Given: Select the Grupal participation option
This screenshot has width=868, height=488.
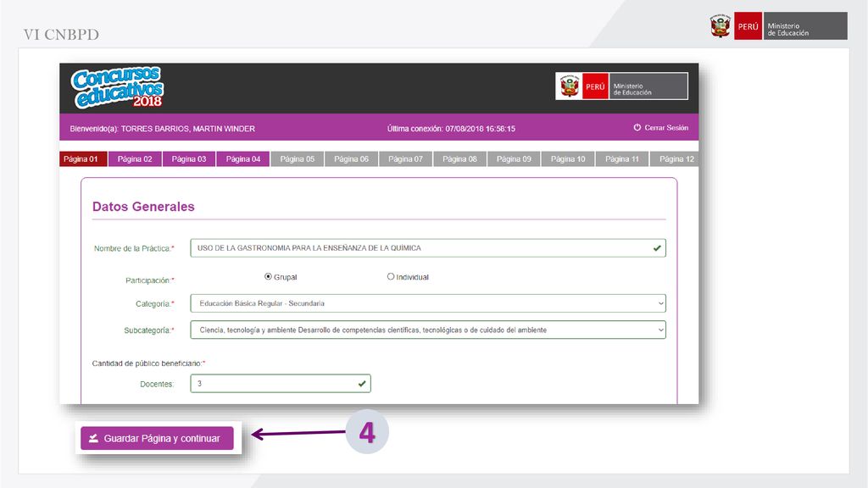Looking at the screenshot, I should tap(268, 277).
